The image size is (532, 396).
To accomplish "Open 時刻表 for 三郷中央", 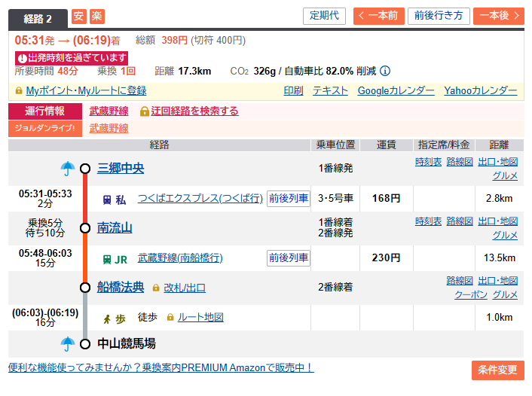I will 428,162.
